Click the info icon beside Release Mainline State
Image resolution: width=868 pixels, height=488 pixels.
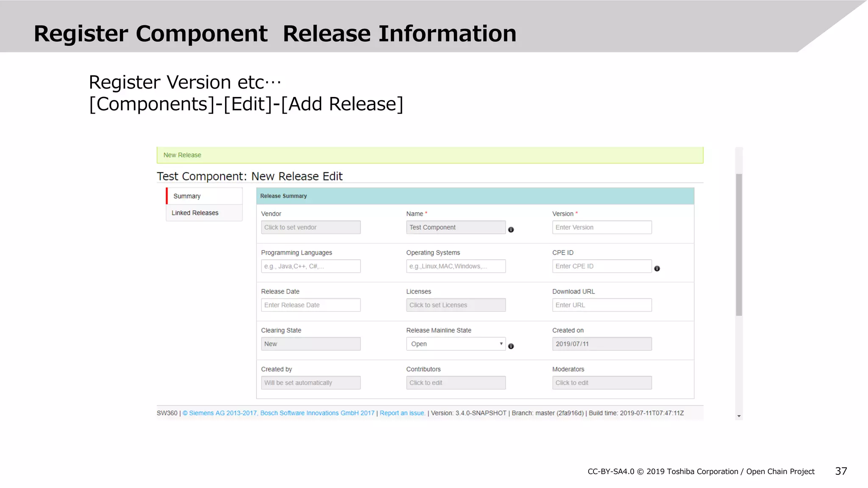point(511,346)
